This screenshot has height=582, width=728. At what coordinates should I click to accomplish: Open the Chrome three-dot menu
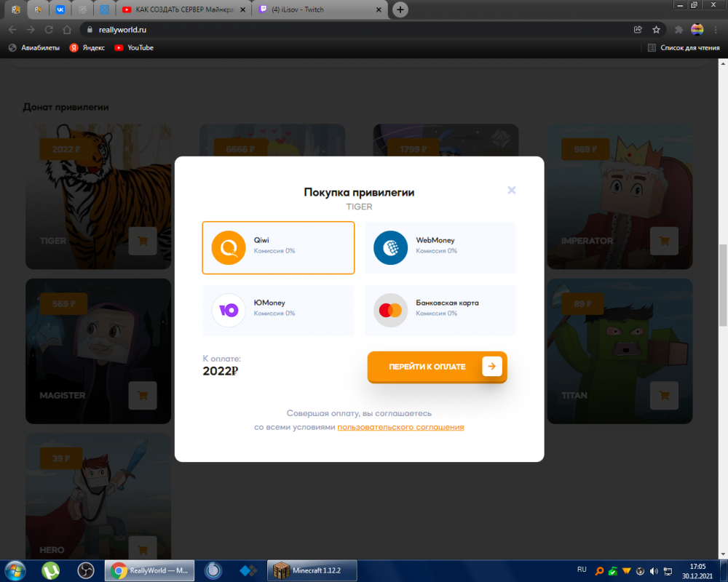click(x=716, y=30)
